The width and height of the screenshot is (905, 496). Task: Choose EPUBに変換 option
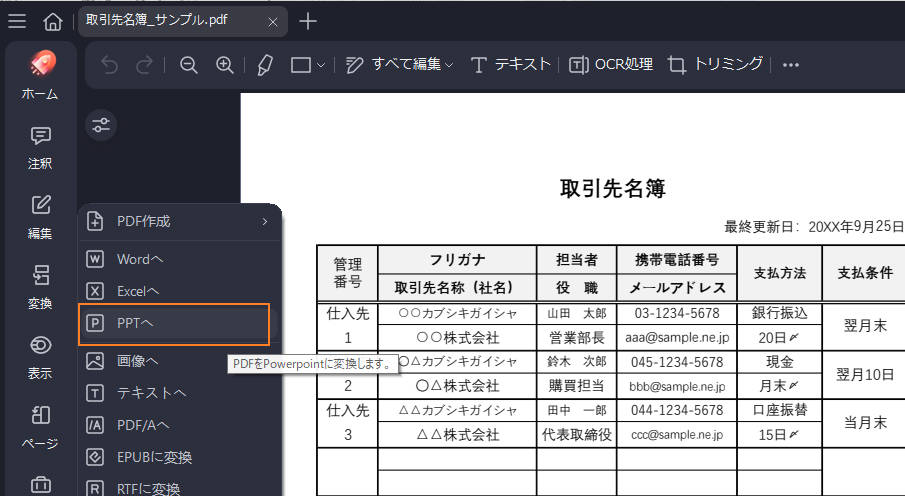179,457
